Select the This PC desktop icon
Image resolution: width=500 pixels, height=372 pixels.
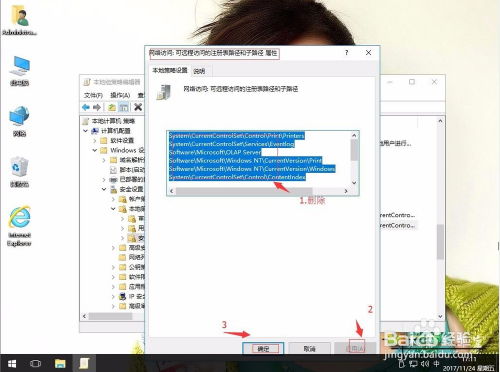coord(19,71)
